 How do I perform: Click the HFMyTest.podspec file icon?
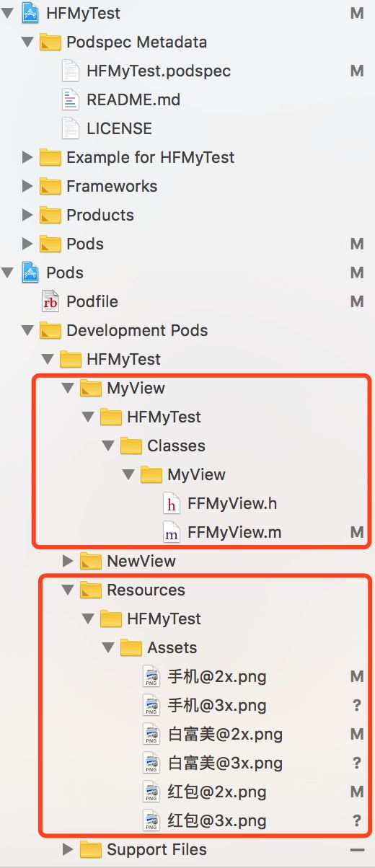coord(71,71)
